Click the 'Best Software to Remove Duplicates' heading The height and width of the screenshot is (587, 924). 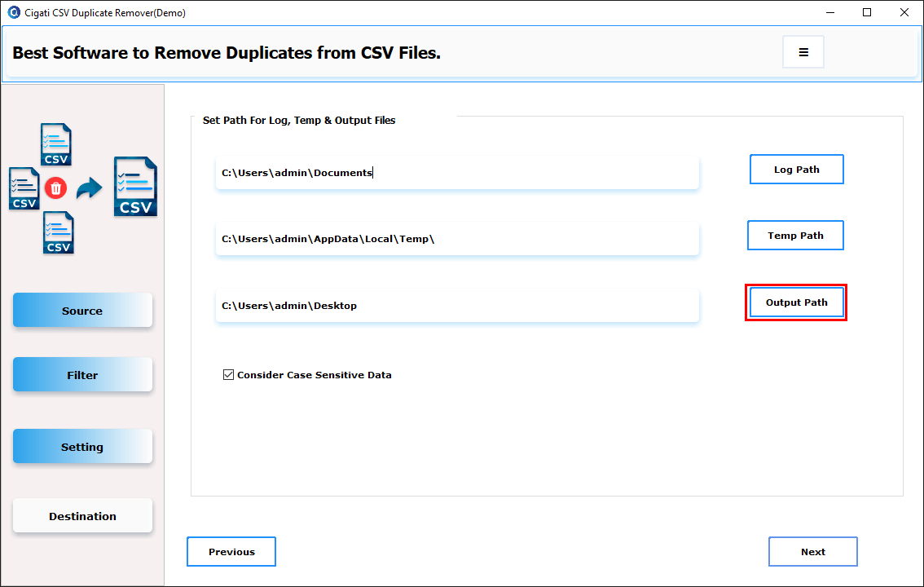(x=227, y=52)
